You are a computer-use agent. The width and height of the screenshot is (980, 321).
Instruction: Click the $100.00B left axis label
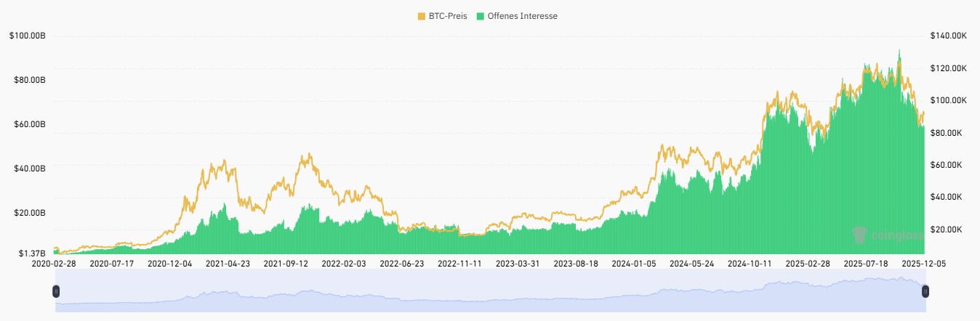pyautogui.click(x=28, y=36)
